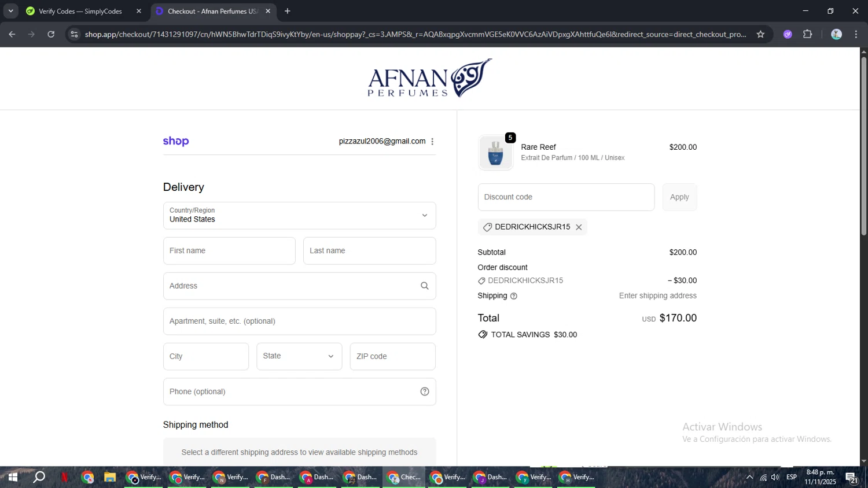Open the tab search dropdown arrow

pyautogui.click(x=10, y=11)
